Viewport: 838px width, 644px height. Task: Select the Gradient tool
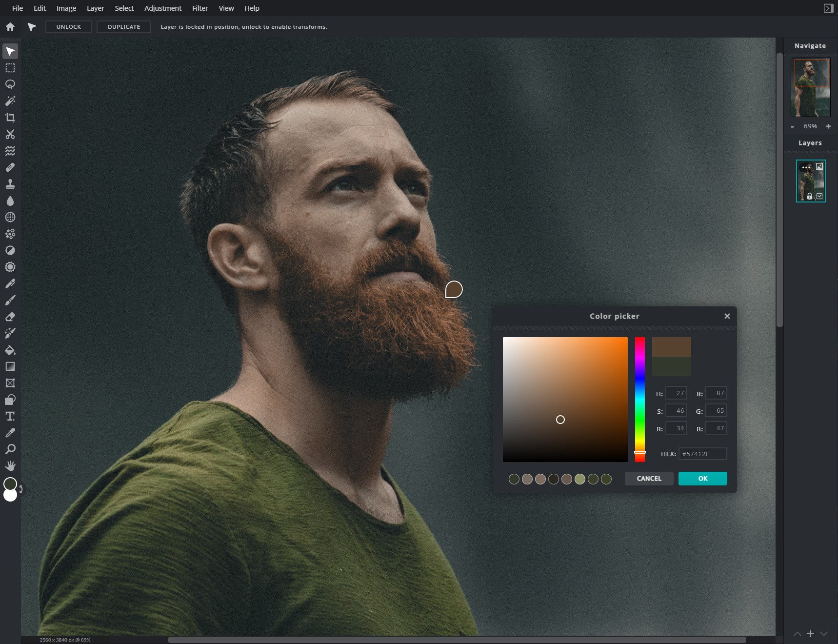point(10,366)
